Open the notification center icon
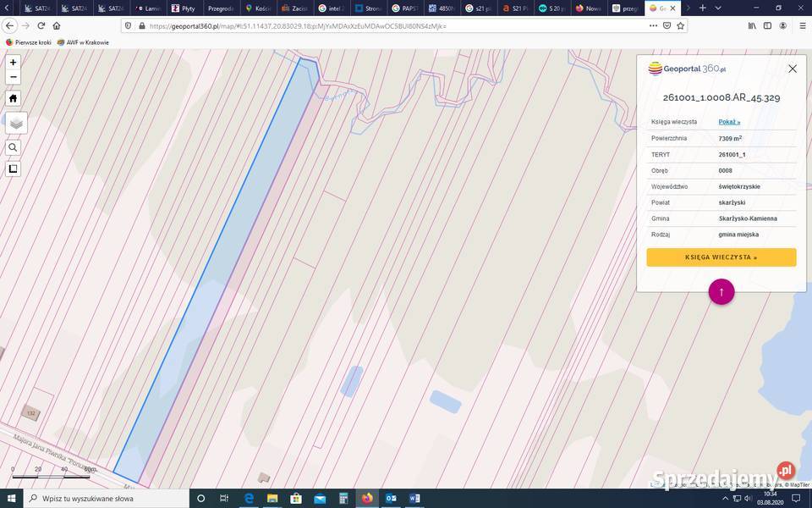This screenshot has width=812, height=508. click(796, 498)
